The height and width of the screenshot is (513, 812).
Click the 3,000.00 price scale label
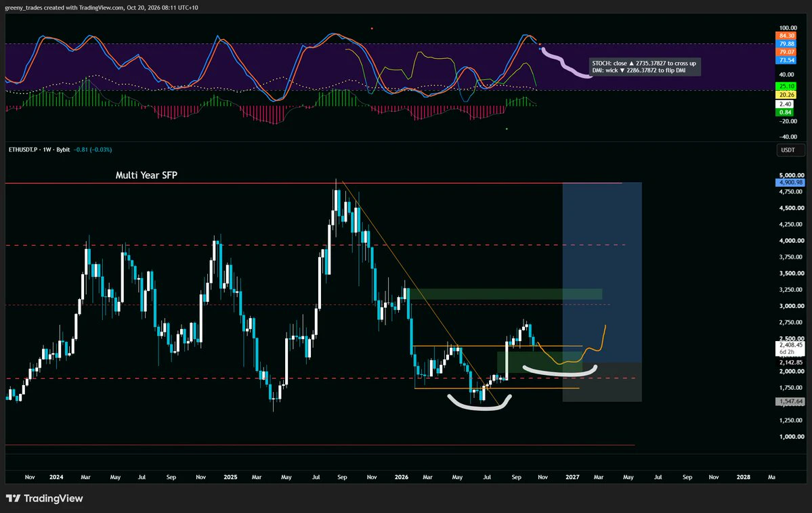792,306
